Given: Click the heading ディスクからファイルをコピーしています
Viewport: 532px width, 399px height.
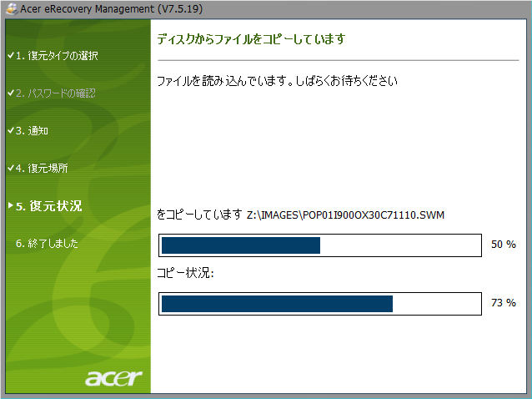Looking at the screenshot, I should tap(251, 39).
